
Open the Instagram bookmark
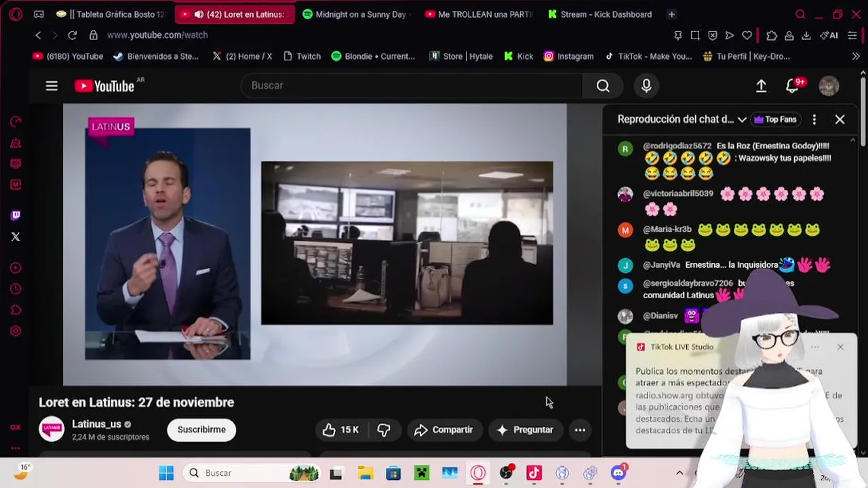pyautogui.click(x=568, y=56)
